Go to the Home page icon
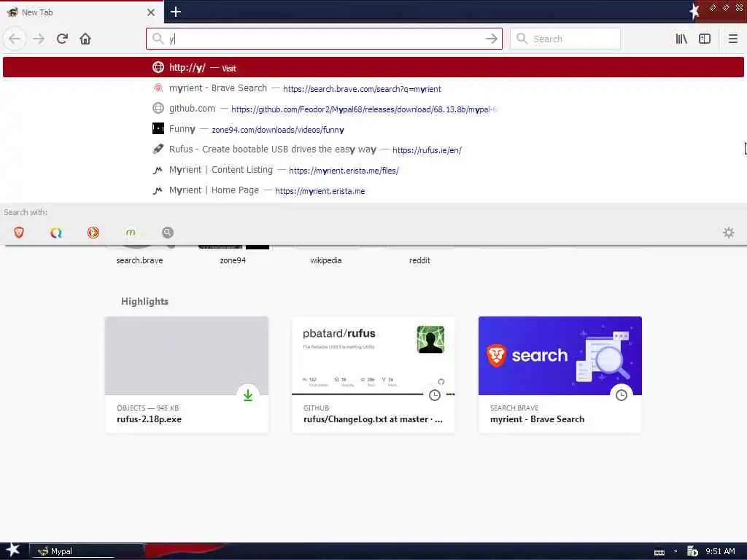 (x=85, y=39)
